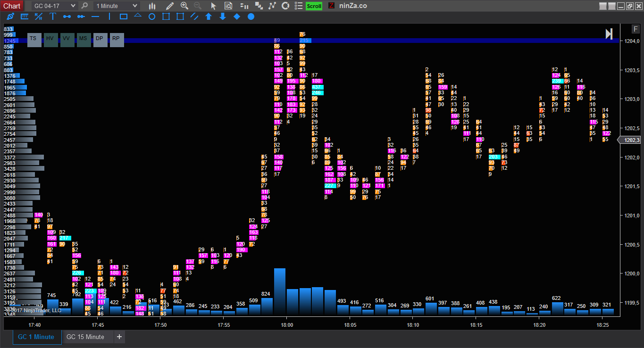Screen dimensions: 644x348
Task: Open the red Chart menu
Action: [12, 6]
